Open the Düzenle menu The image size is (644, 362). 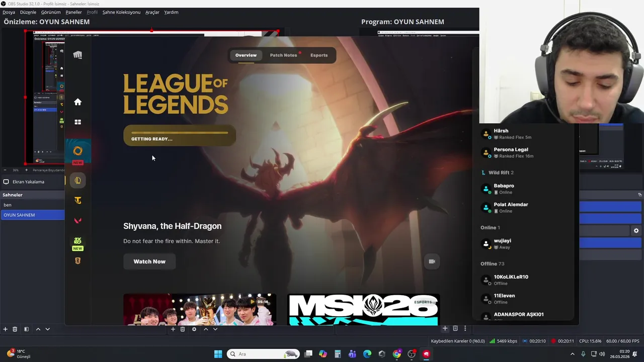click(x=28, y=12)
